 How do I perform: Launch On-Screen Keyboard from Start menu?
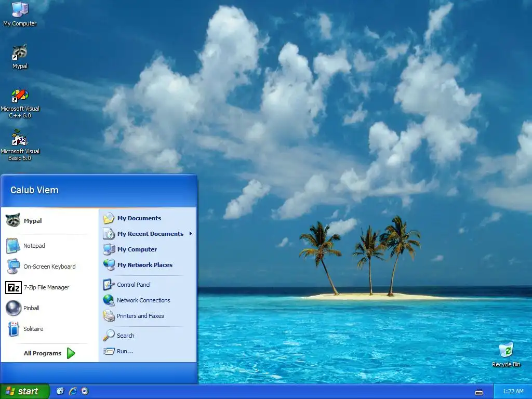pyautogui.click(x=49, y=267)
